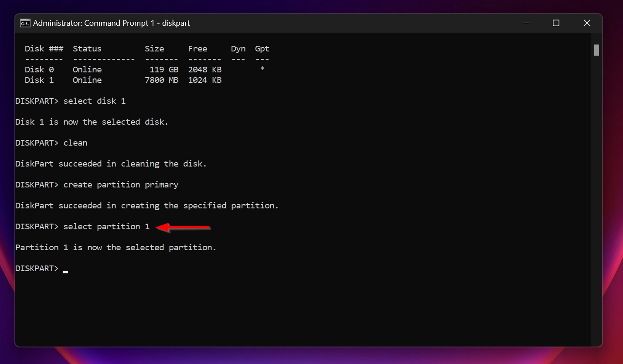Click the vertical scrollbar thumb
Viewport: 623px width, 364px height.
click(x=596, y=50)
